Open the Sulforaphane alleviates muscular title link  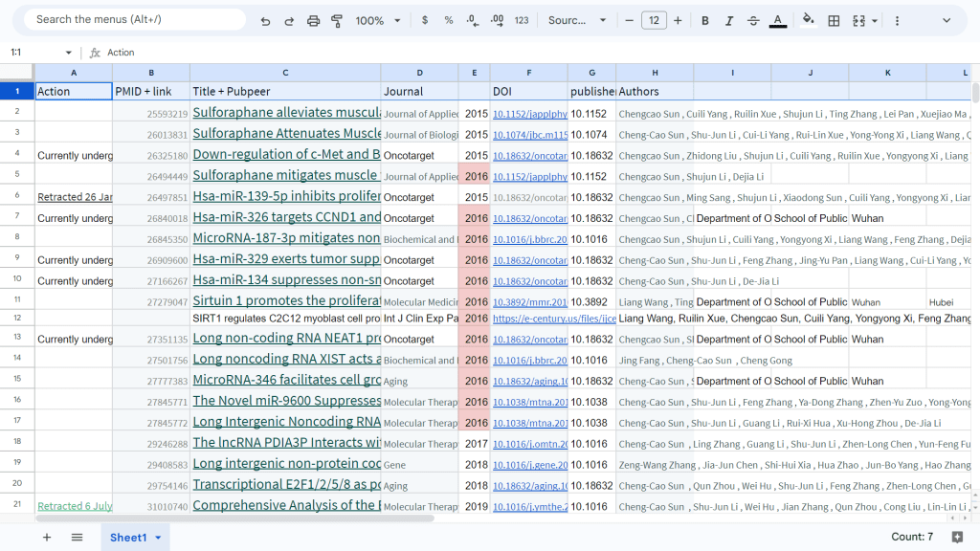pyautogui.click(x=285, y=113)
